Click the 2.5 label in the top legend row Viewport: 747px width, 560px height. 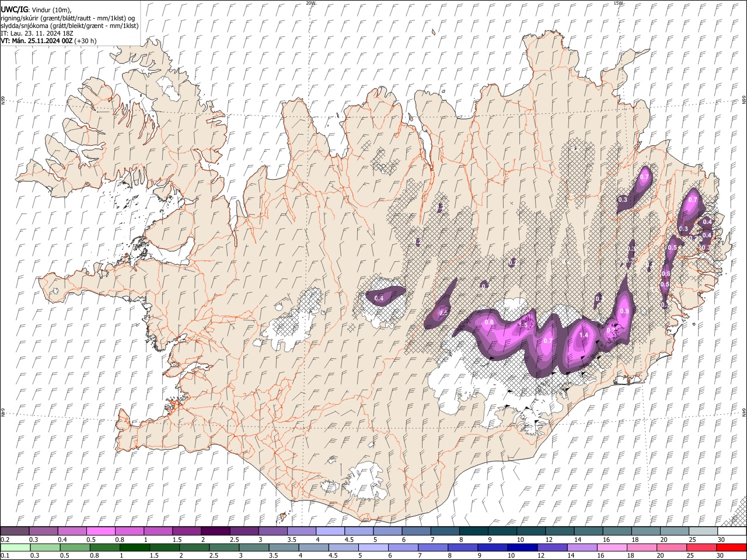tap(234, 540)
